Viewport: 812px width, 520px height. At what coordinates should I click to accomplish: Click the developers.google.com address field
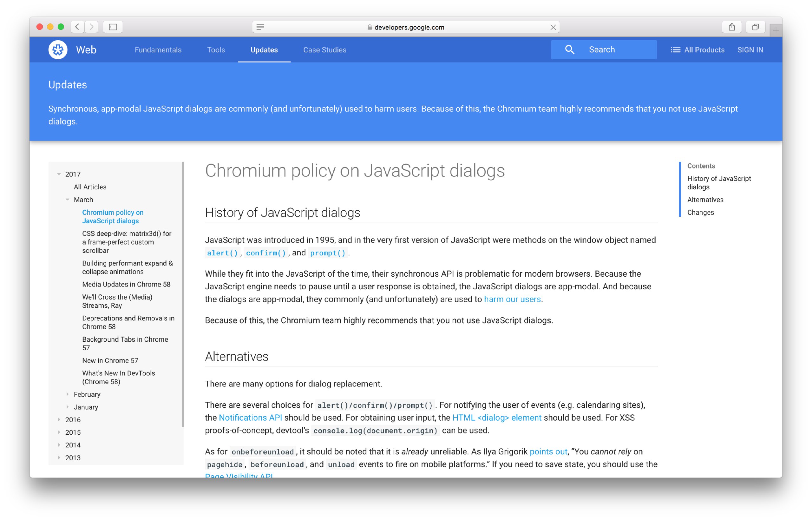[406, 27]
